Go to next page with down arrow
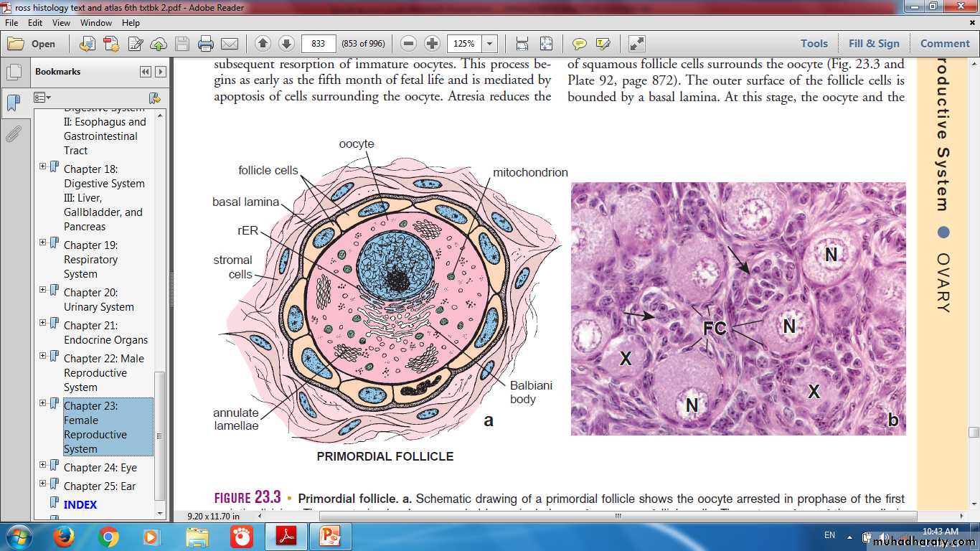The width and height of the screenshot is (980, 551). point(286,44)
